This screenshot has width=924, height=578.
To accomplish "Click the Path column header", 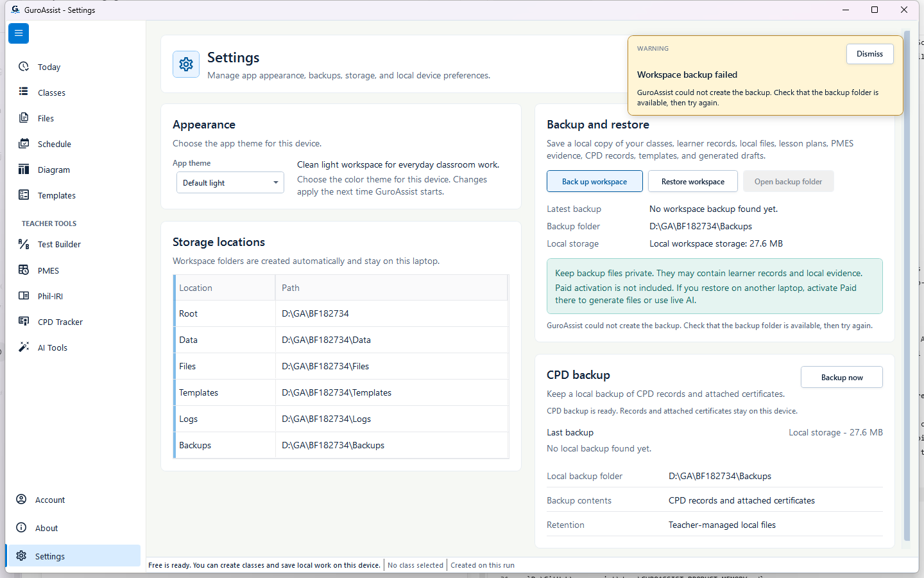I will [391, 288].
